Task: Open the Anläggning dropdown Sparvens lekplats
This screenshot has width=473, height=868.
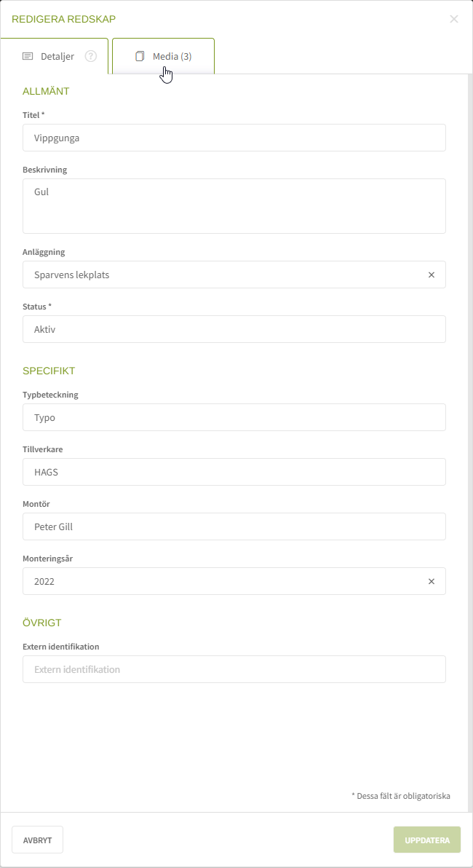Action: coord(218,275)
